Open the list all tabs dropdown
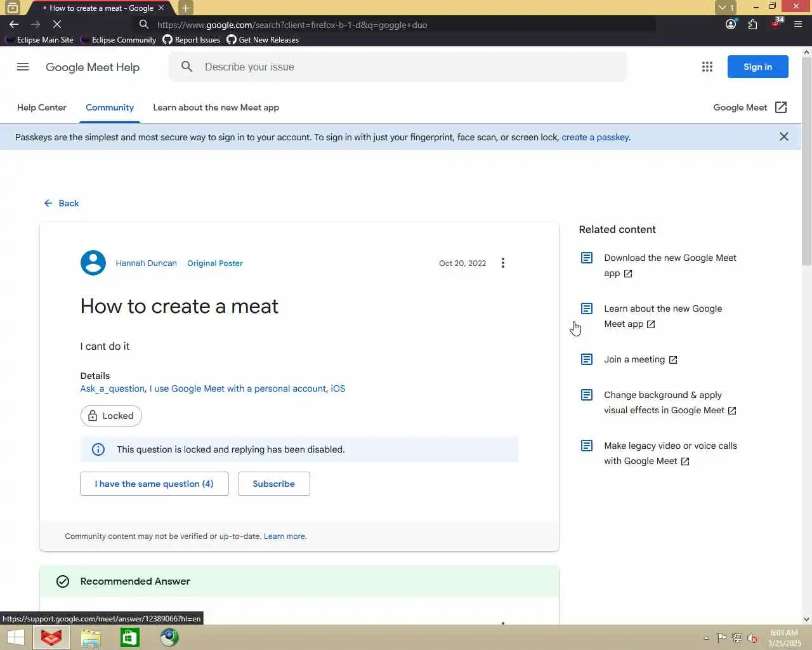812x650 pixels. [726, 8]
